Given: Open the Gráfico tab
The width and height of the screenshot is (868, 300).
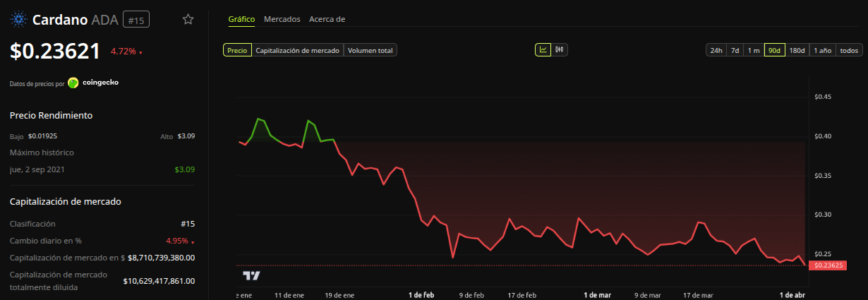Looking at the screenshot, I should click(241, 19).
